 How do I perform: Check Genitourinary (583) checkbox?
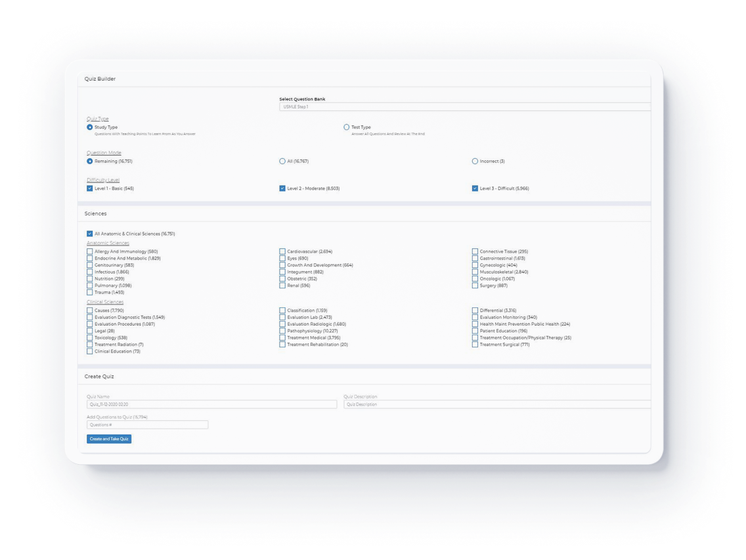[89, 265]
